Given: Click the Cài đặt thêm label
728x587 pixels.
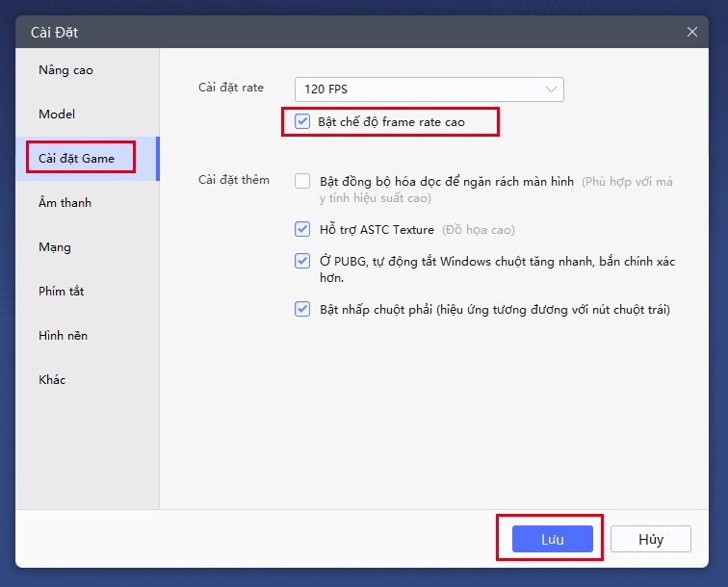Looking at the screenshot, I should (x=234, y=180).
